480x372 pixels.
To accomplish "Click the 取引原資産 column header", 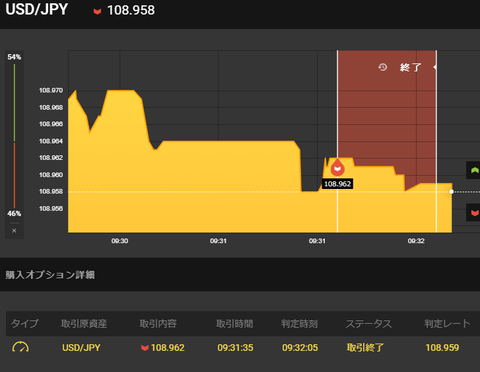I will click(84, 323).
